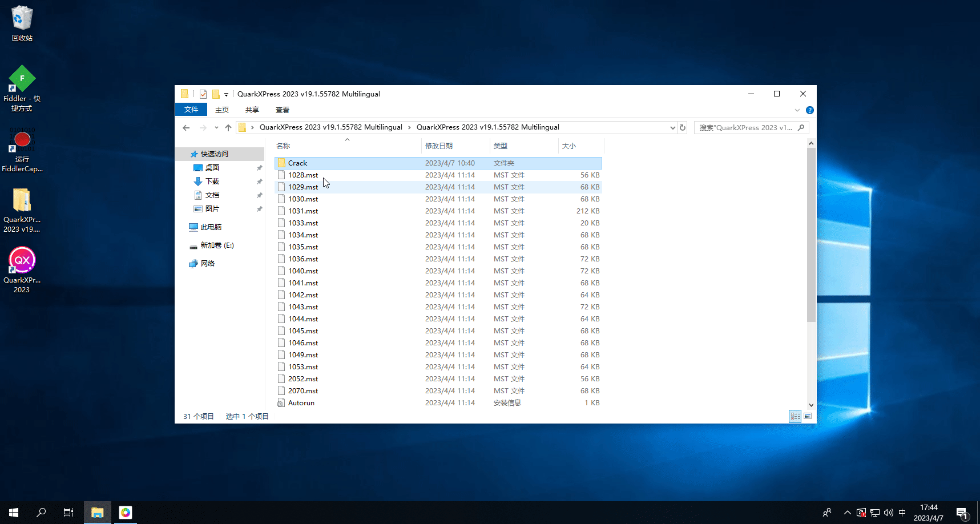Select the file 2070.mst

[438, 391]
